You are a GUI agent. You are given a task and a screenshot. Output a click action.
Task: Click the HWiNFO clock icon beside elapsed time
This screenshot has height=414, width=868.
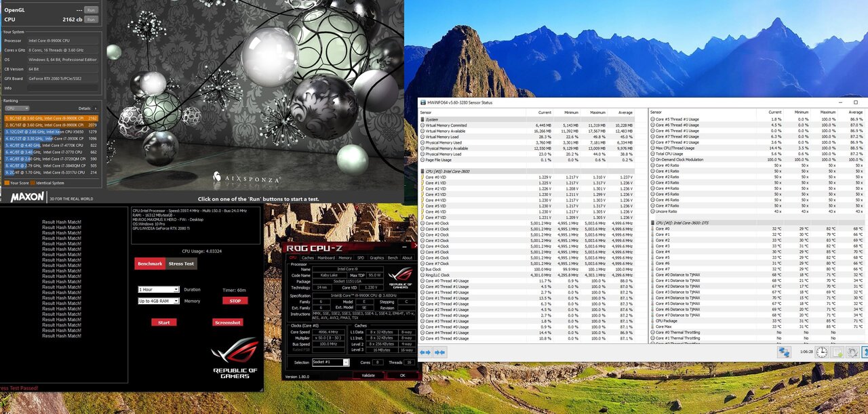click(x=821, y=352)
